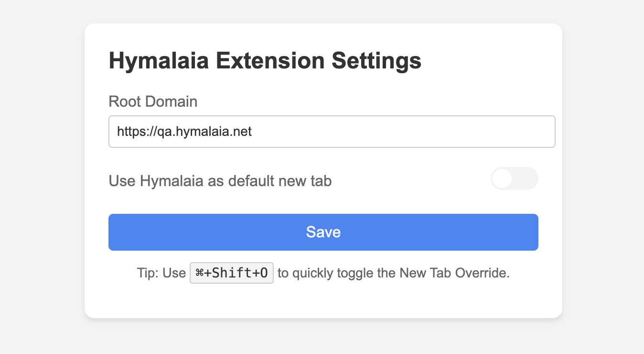This screenshot has width=644, height=354.
Task: Click the Root Domain input field
Action: (332, 132)
